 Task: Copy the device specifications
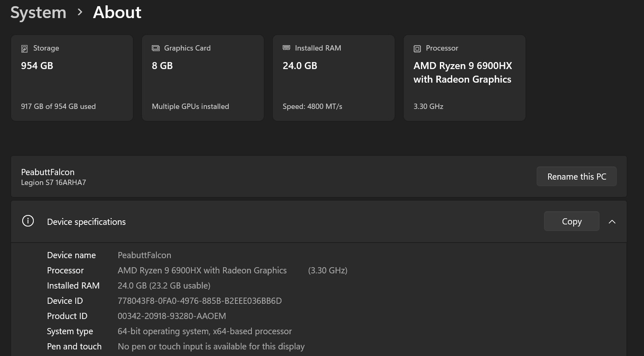[x=572, y=221]
